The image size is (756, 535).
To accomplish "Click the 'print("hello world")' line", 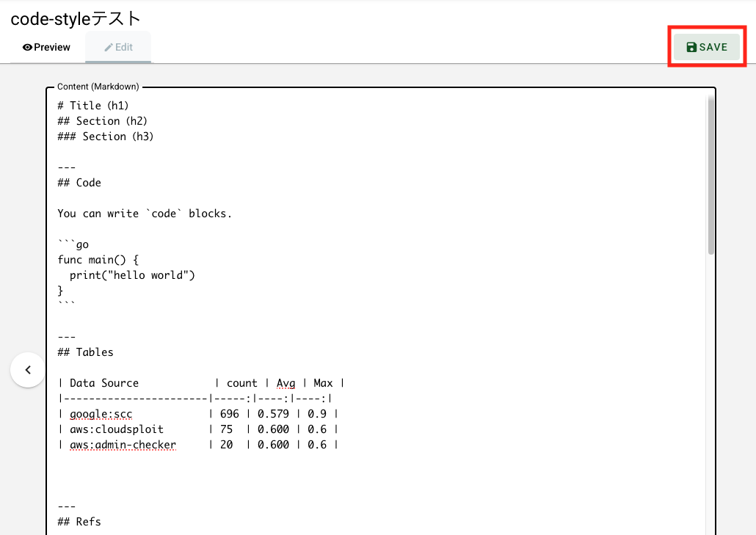I will coord(132,275).
